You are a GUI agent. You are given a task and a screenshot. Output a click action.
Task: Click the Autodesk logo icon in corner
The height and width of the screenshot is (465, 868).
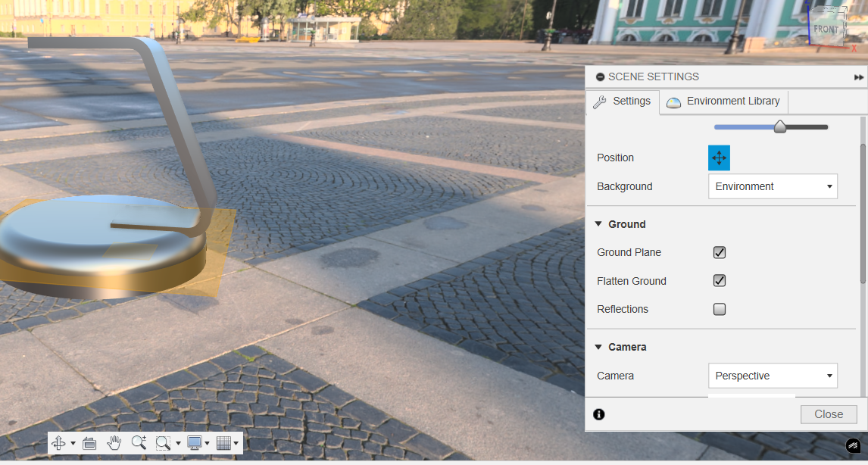coord(853,445)
